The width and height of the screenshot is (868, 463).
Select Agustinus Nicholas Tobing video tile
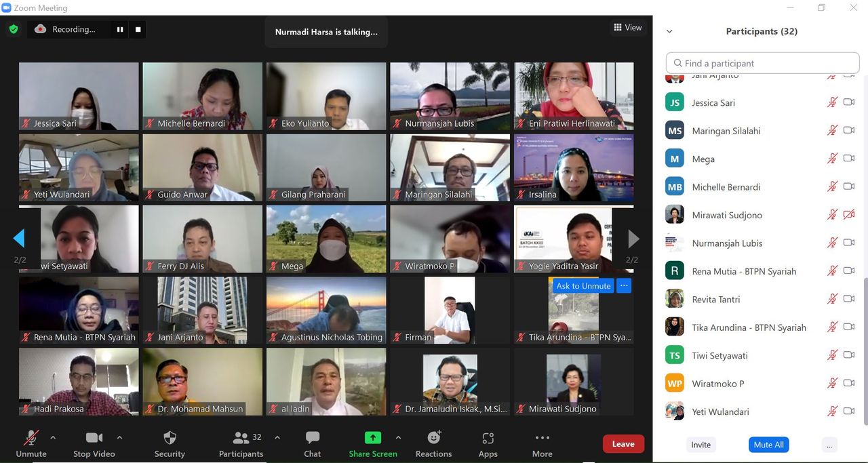pyautogui.click(x=326, y=310)
